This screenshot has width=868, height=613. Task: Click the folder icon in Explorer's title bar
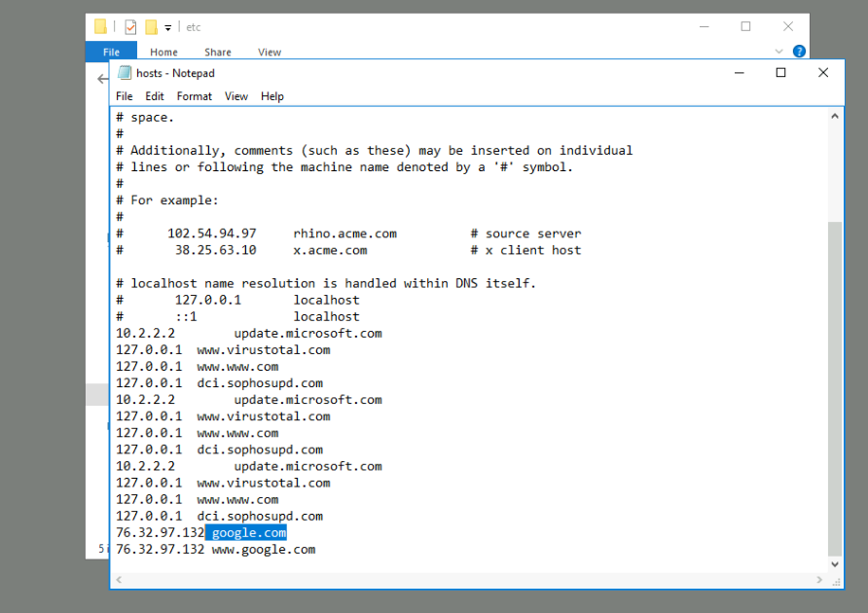(101, 27)
